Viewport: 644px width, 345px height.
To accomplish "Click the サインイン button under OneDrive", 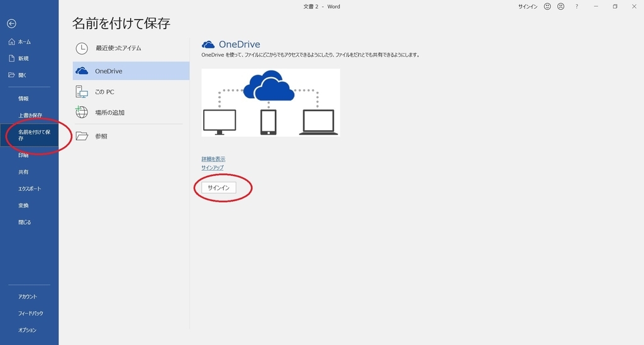I will [218, 188].
